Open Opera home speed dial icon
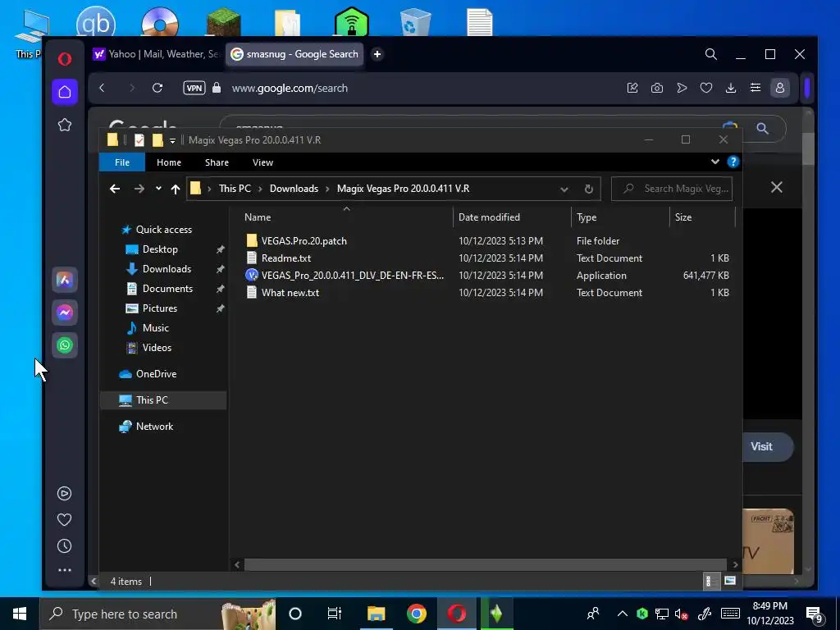 (x=65, y=92)
